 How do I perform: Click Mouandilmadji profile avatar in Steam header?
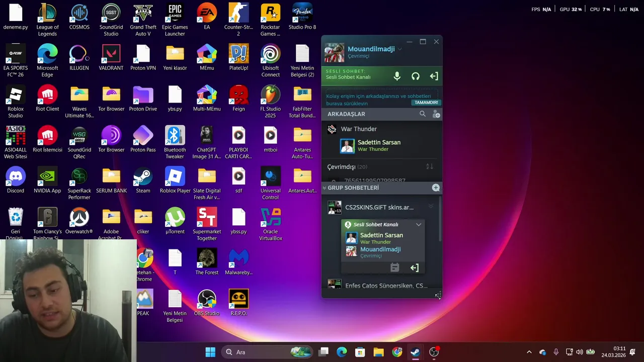[x=335, y=53]
